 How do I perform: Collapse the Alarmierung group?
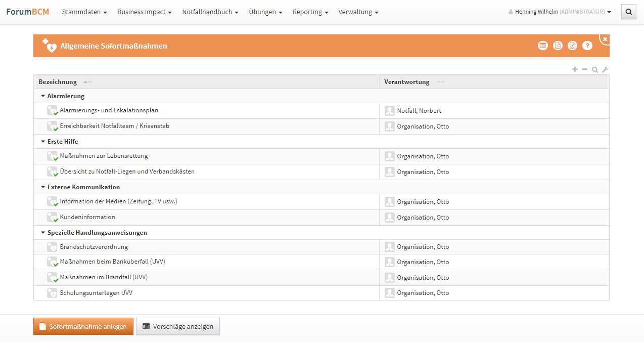point(43,96)
